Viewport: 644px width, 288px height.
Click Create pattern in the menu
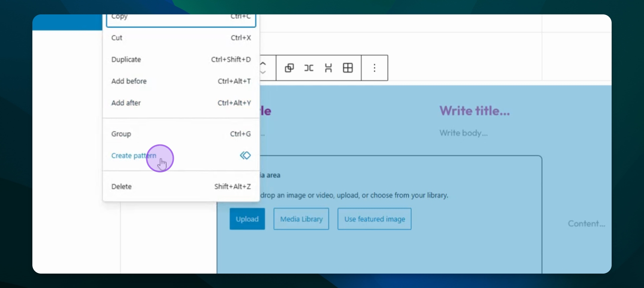click(x=181, y=156)
